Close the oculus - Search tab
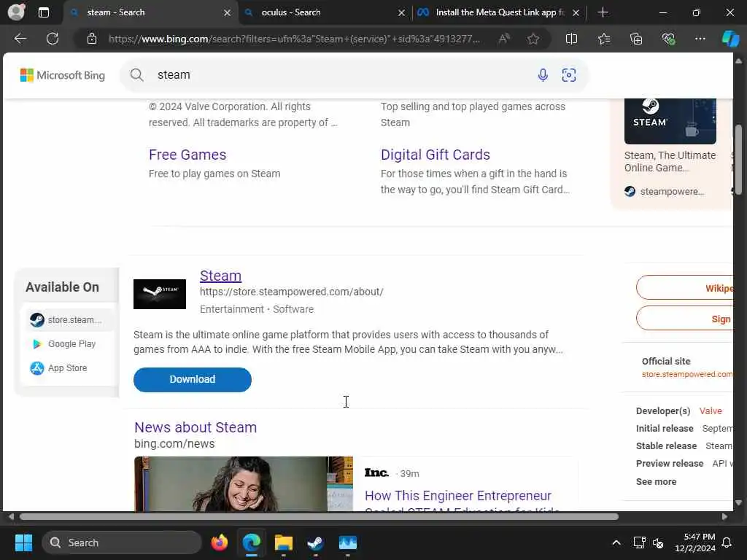 coord(402,13)
